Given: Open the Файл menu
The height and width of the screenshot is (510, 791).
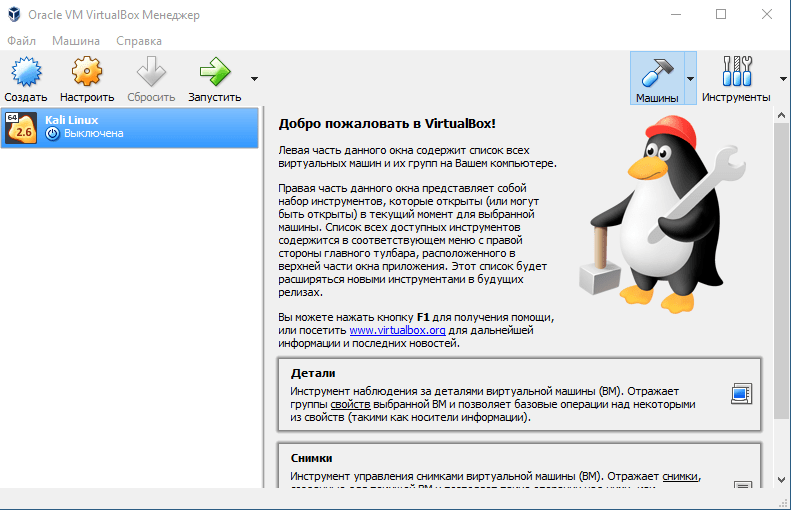Looking at the screenshot, I should click(x=21, y=41).
